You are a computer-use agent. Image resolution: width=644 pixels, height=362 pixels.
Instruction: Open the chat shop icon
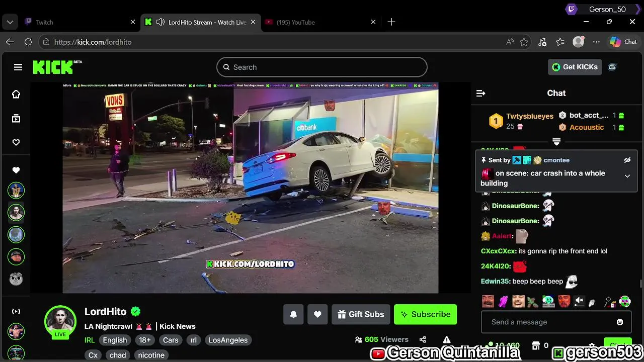click(x=536, y=345)
